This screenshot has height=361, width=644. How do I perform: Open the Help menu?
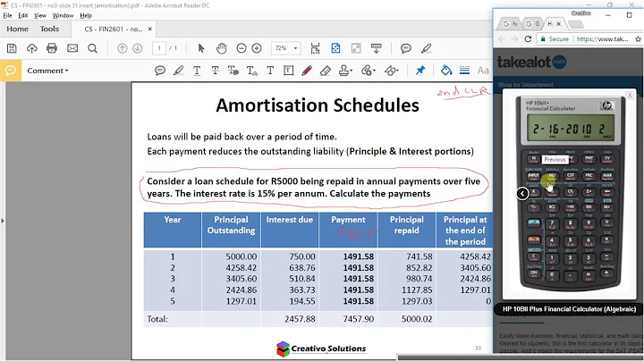click(86, 15)
